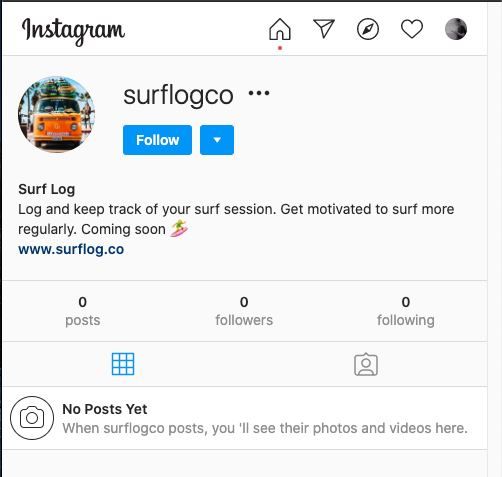Screen dimensions: 502x477
Task: Click the 0 posts count
Action: (x=83, y=311)
